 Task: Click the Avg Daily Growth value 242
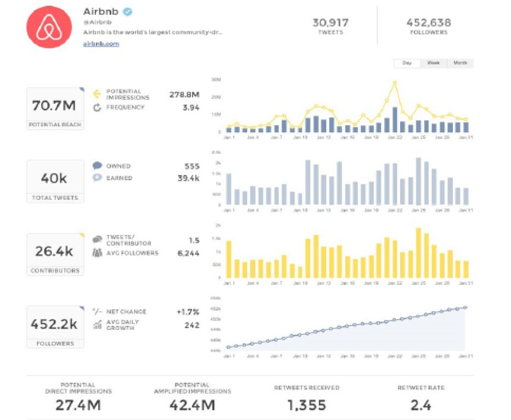tap(192, 325)
